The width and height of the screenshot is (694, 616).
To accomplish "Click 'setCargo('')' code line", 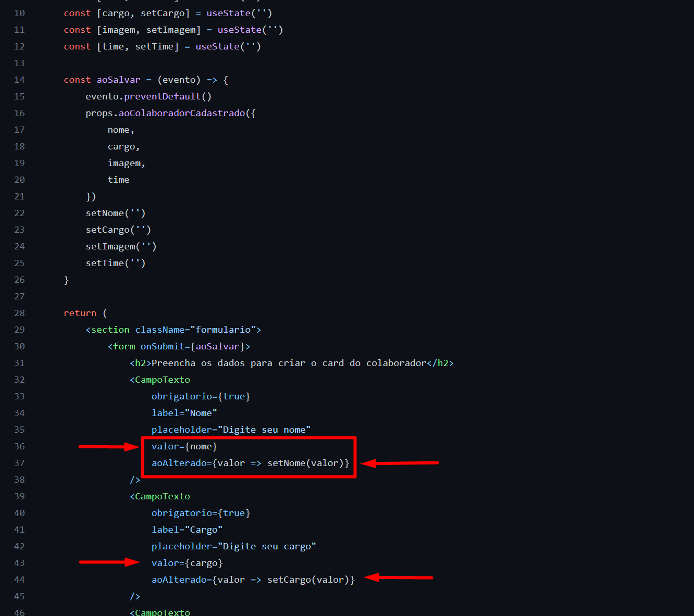I will click(118, 230).
